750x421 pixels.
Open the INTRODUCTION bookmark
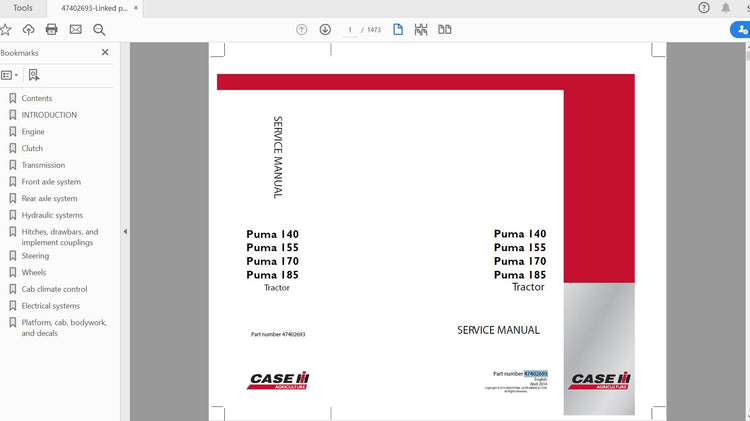[x=49, y=115]
